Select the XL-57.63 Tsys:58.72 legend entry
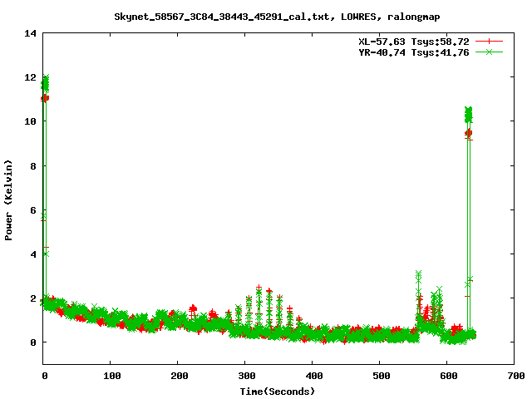This screenshot has height=399, width=532. [x=414, y=42]
